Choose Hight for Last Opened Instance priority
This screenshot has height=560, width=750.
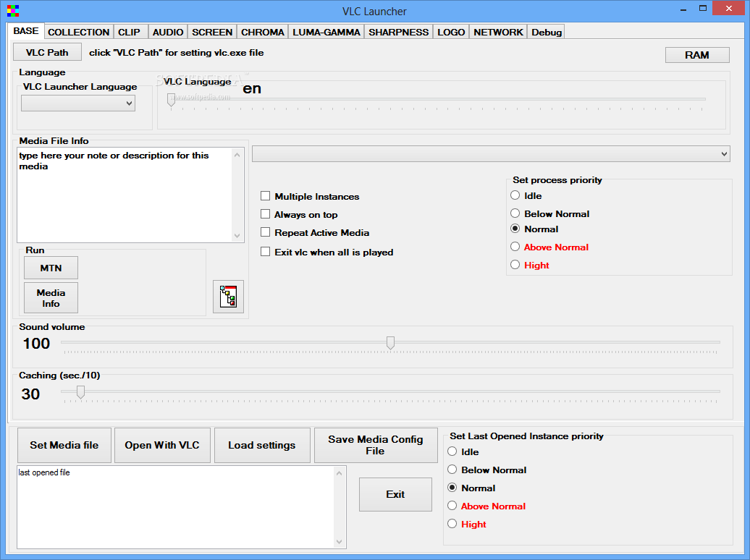point(452,524)
